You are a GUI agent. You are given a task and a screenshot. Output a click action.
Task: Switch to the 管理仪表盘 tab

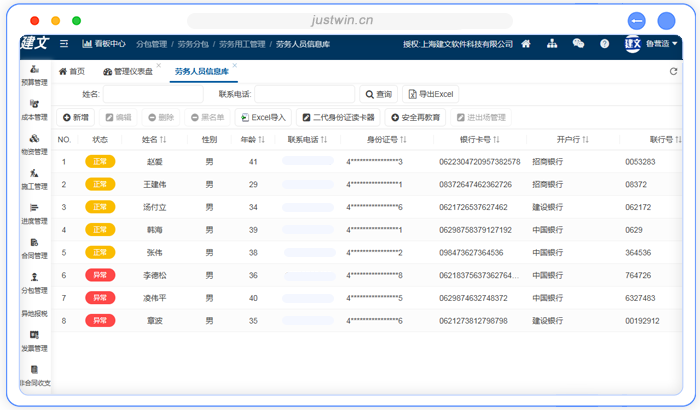[x=128, y=72]
